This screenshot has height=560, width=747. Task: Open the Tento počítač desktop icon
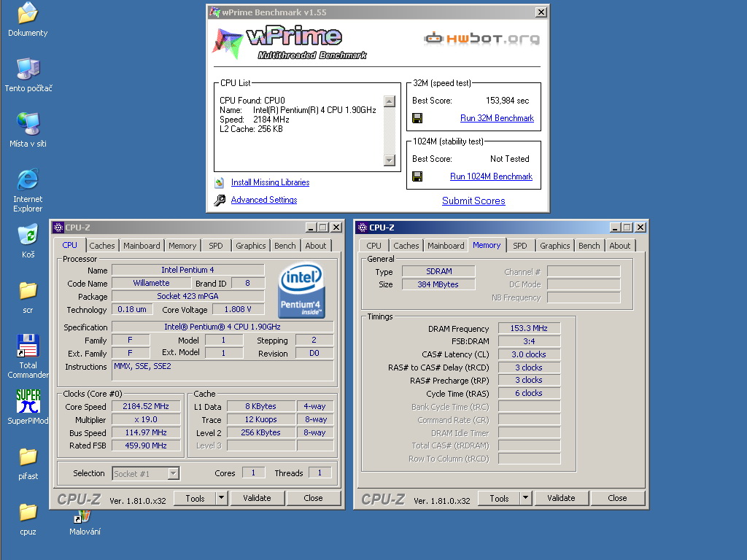coord(28,68)
